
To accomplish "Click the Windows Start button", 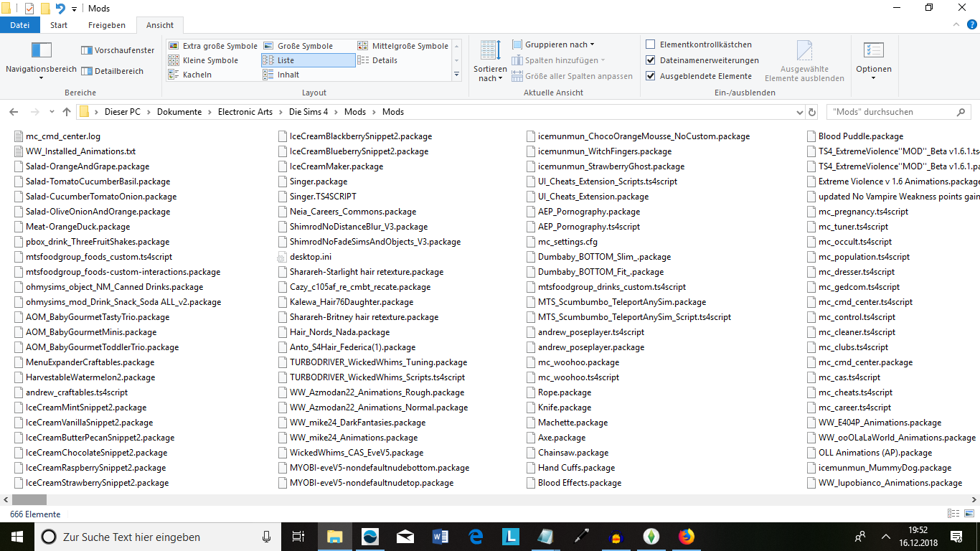I will (17, 537).
